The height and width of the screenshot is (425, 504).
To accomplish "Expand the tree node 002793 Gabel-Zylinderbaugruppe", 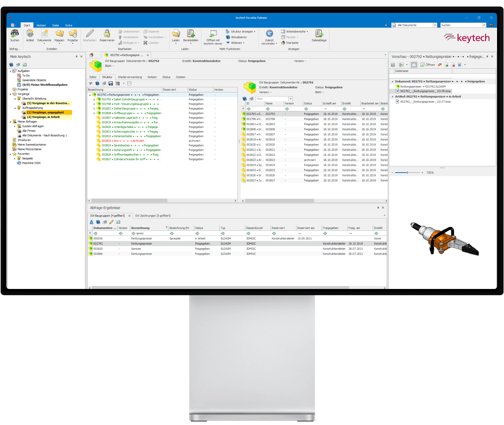I will [x=94, y=99].
